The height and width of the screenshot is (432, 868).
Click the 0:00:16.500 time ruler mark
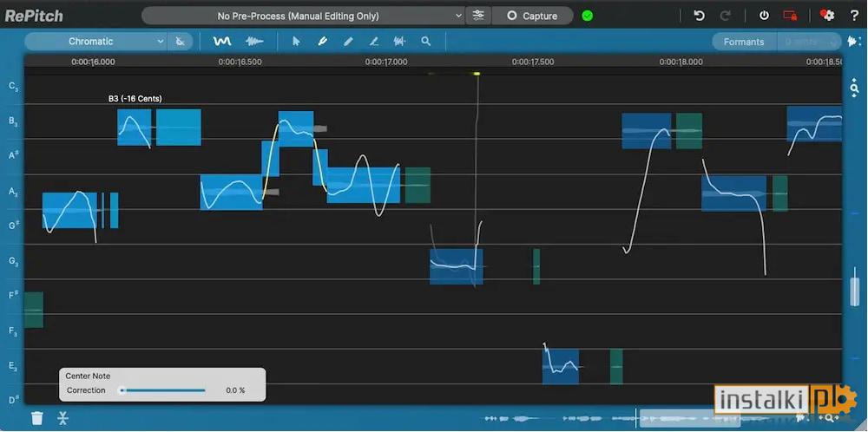(240, 62)
